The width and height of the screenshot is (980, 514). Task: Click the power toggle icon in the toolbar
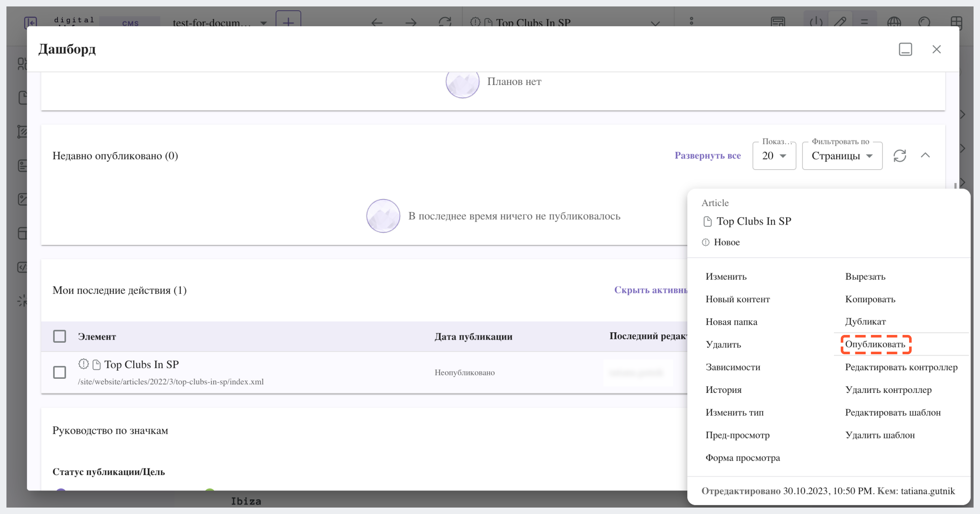[x=816, y=22]
